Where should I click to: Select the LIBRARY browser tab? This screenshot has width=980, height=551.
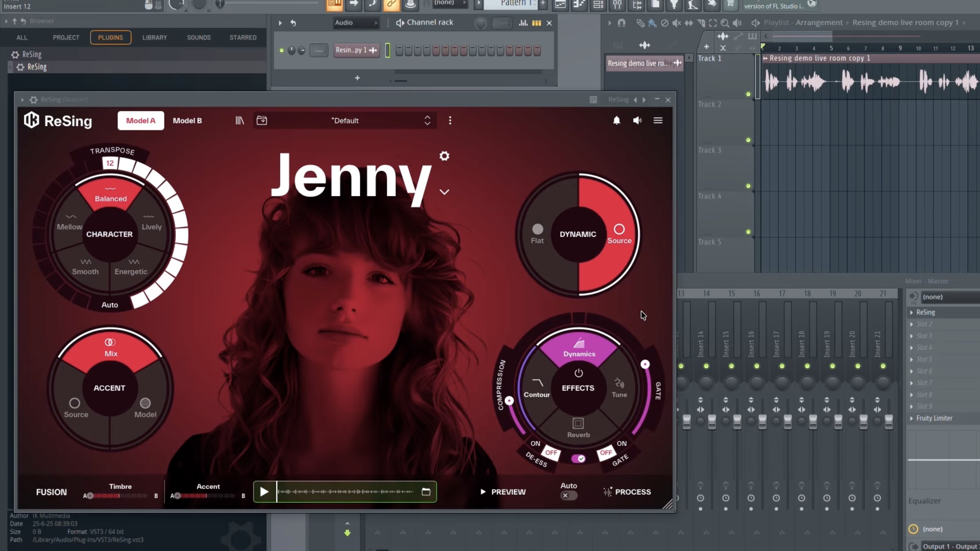click(x=154, y=37)
